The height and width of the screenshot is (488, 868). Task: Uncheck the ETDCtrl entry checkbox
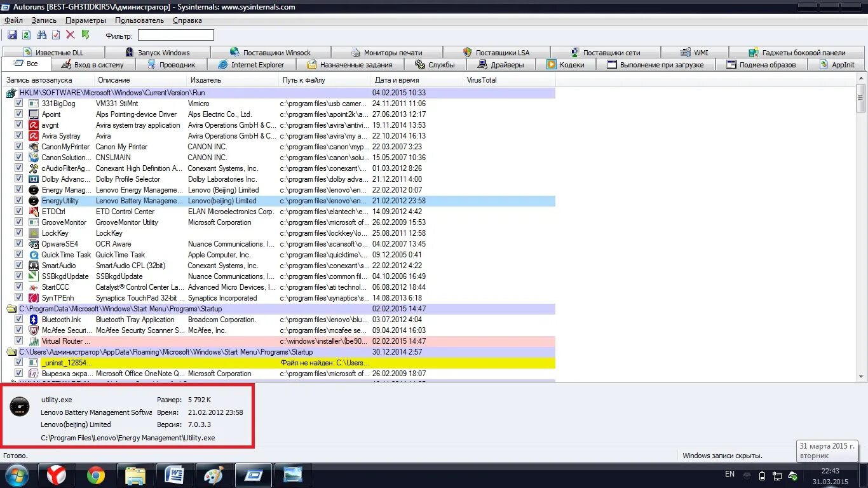click(19, 212)
